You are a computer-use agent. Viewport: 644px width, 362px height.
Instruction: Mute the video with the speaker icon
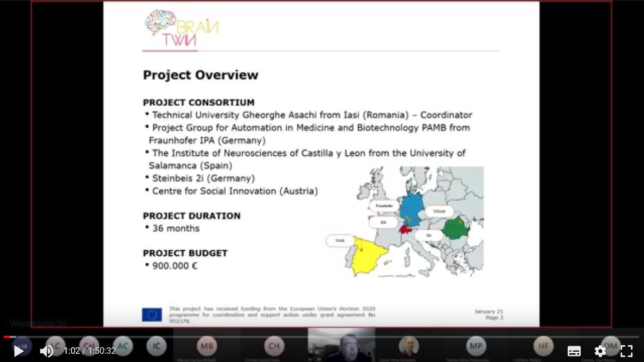[46, 351]
